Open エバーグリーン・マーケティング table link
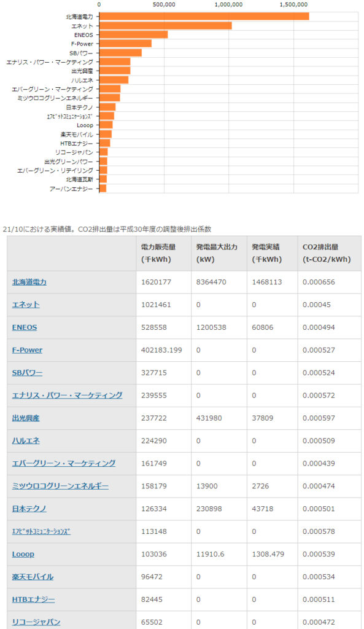This screenshot has height=629, width=364. click(64, 463)
